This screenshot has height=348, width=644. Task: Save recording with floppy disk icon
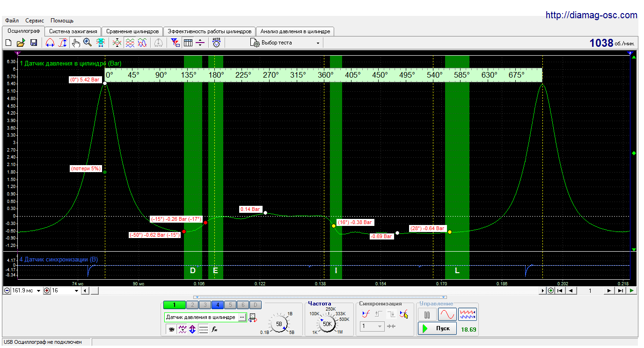(34, 43)
